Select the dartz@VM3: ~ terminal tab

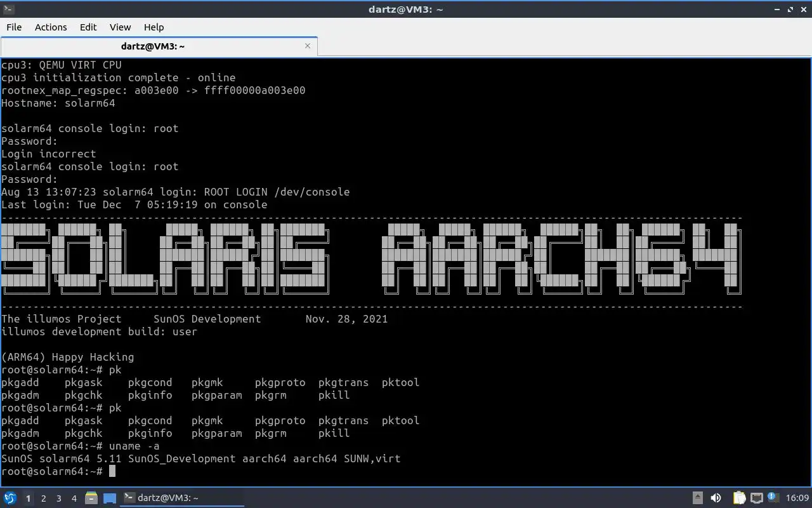(x=159, y=46)
